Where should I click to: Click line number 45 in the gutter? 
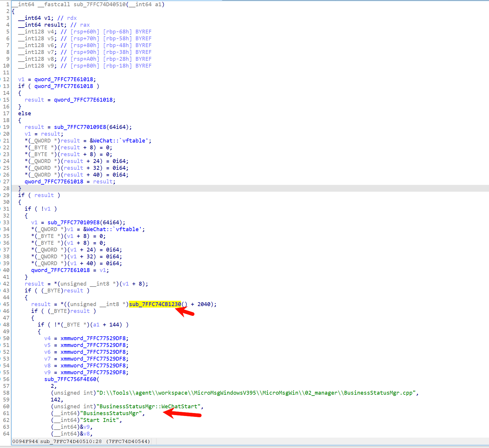click(6, 304)
